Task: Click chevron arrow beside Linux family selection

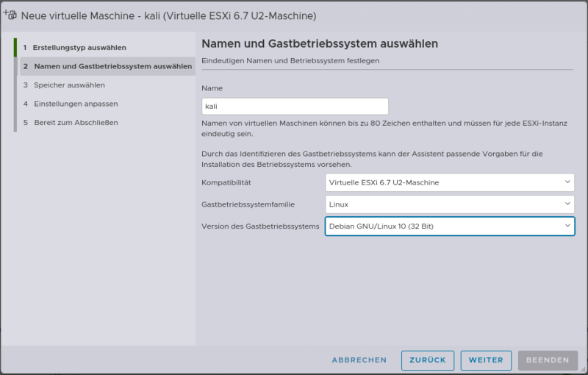Action: [x=567, y=204]
